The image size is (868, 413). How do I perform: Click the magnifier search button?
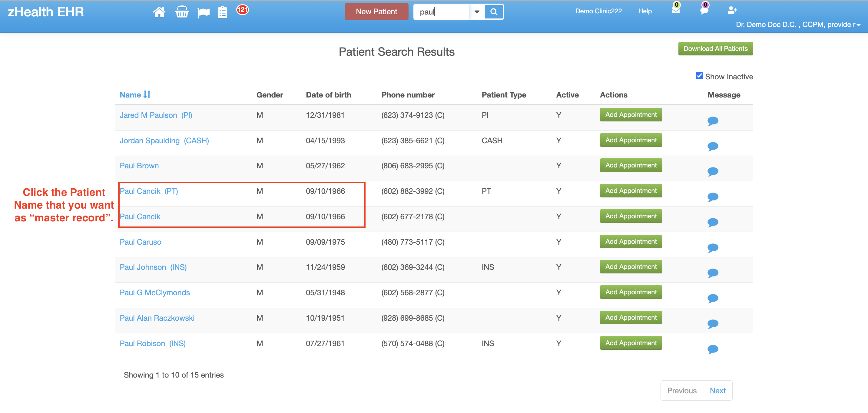pyautogui.click(x=494, y=12)
